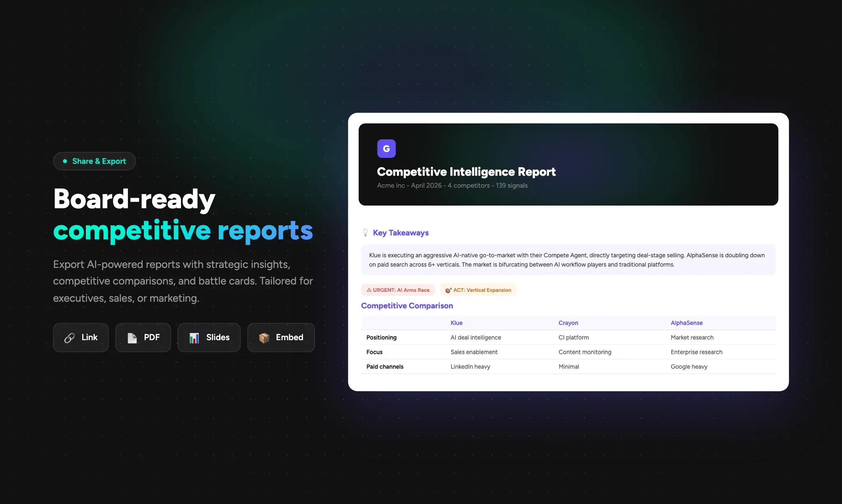Click the Share & Export badge text

(99, 161)
